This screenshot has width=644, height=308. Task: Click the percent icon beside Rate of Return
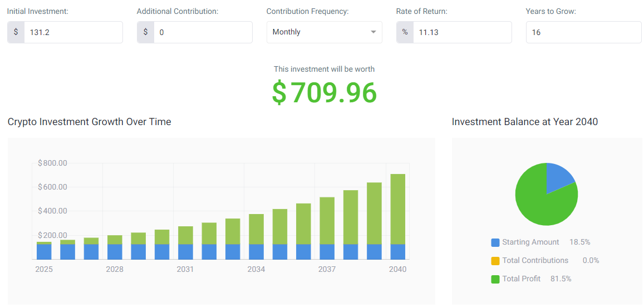tap(405, 32)
